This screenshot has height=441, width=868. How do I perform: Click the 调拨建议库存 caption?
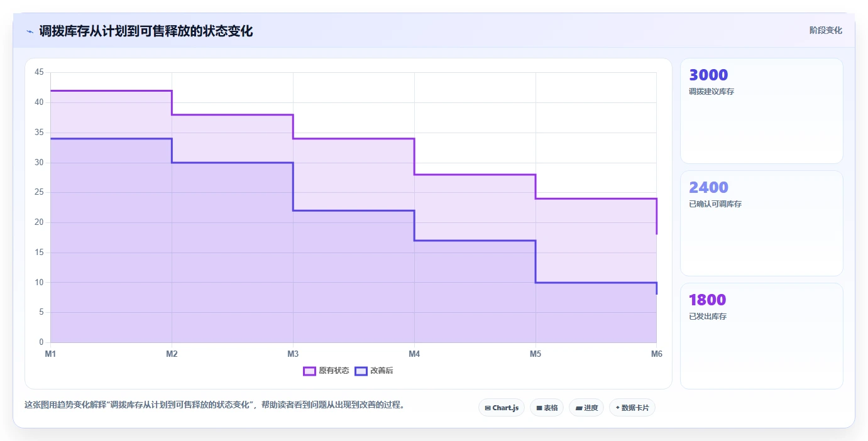point(711,92)
